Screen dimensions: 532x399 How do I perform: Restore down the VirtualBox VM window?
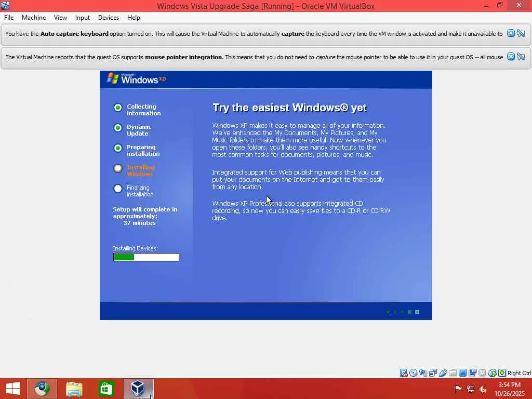500,5
